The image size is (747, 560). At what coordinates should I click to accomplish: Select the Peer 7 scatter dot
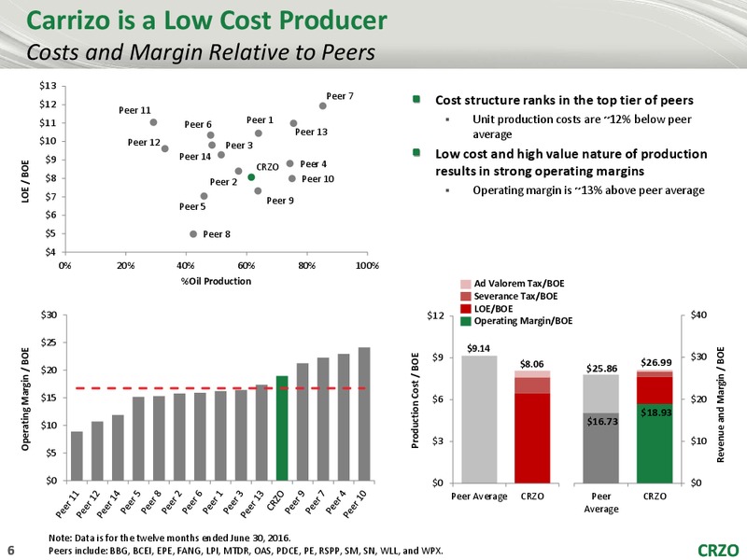[x=322, y=105]
